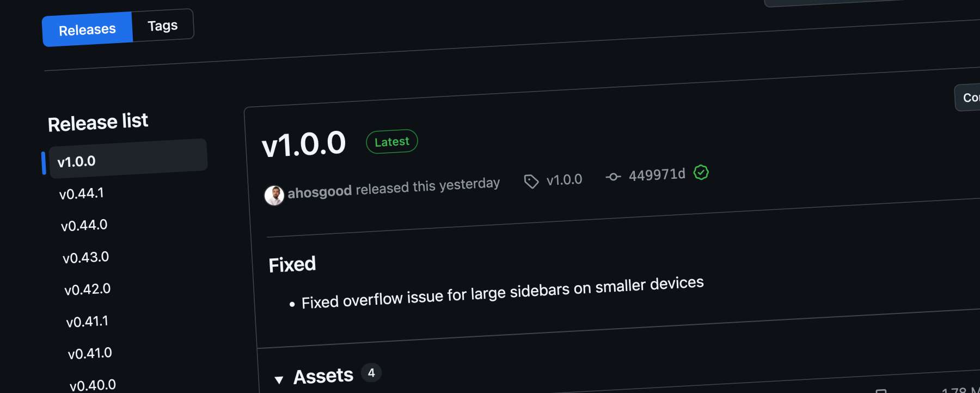Open the ahosgood user profile link
The height and width of the screenshot is (393, 980).
click(x=320, y=192)
